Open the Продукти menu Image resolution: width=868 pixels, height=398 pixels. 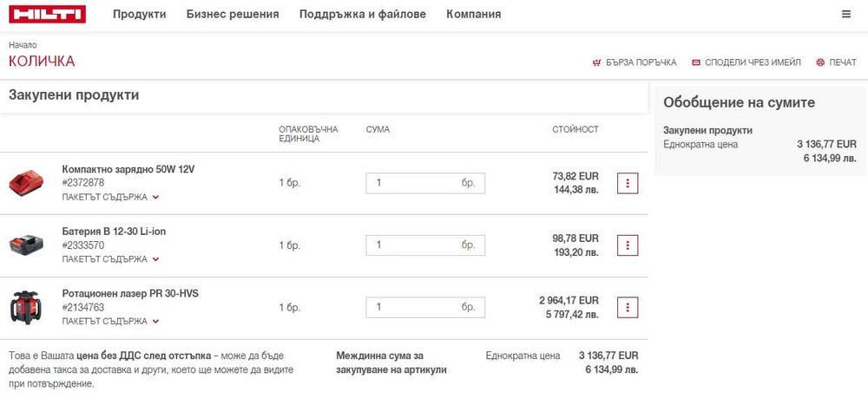pos(139,15)
